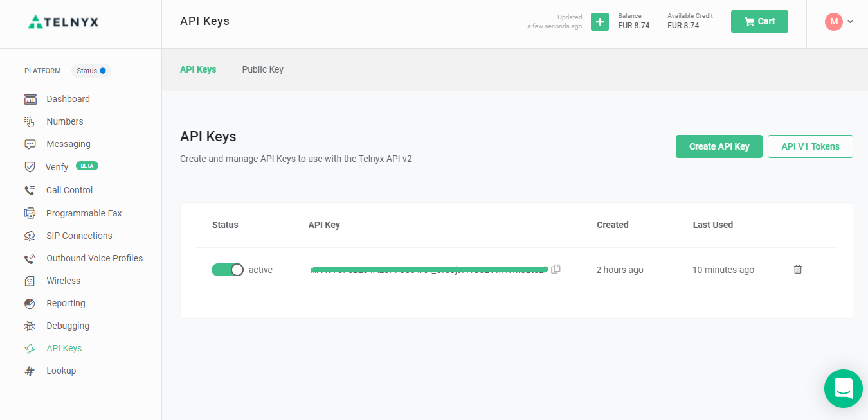Select the API Keys tab
The image size is (868, 420).
click(198, 69)
